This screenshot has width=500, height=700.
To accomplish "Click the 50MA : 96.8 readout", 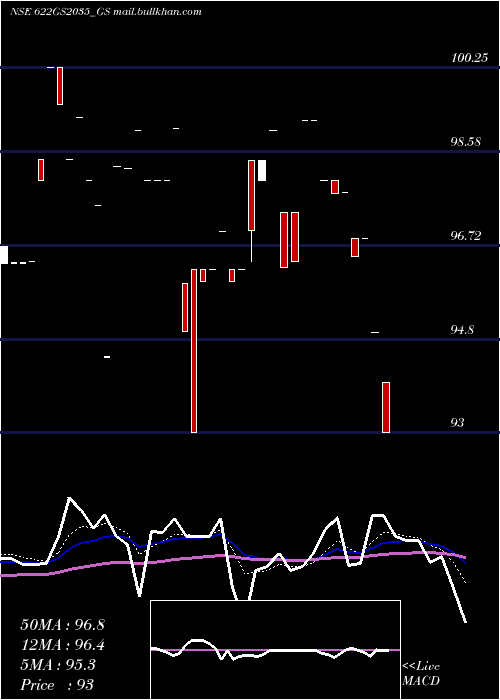I will click(62, 625).
